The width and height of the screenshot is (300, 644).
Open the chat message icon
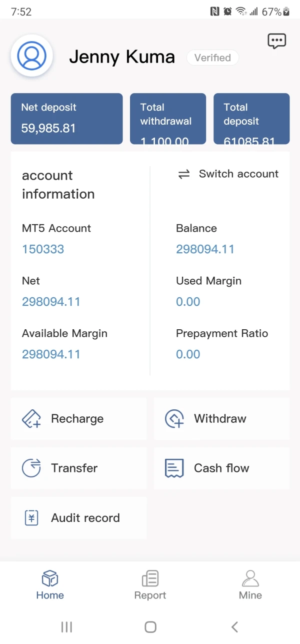(x=276, y=41)
